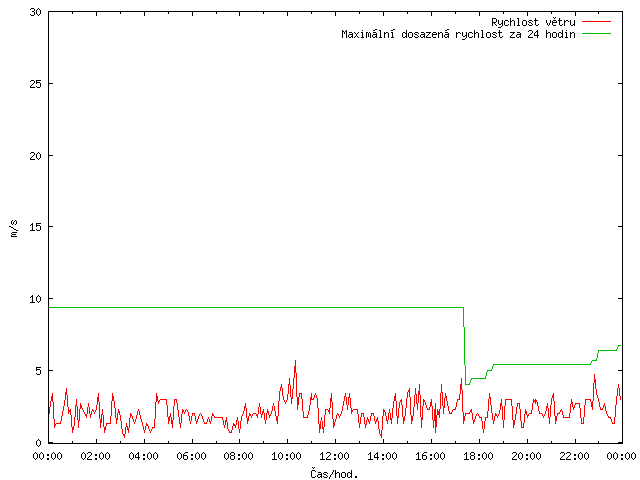Click the legend label "Maximální dosazená rychlost za 24 hodin"
Screen dimensions: 640x480
[x=458, y=34]
